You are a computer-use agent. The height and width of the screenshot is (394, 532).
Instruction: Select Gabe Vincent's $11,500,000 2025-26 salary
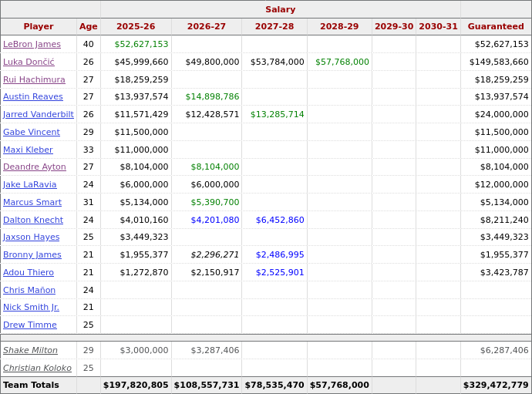pyautogui.click(x=141, y=132)
